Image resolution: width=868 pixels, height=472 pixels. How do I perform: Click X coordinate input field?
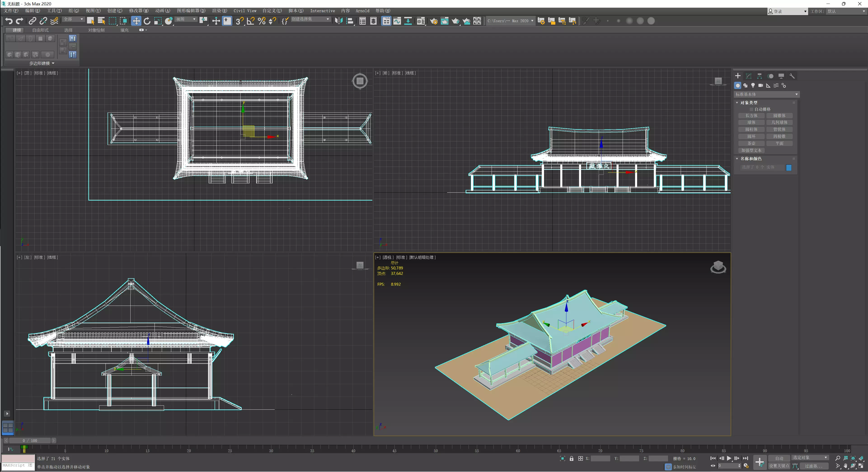(601, 458)
